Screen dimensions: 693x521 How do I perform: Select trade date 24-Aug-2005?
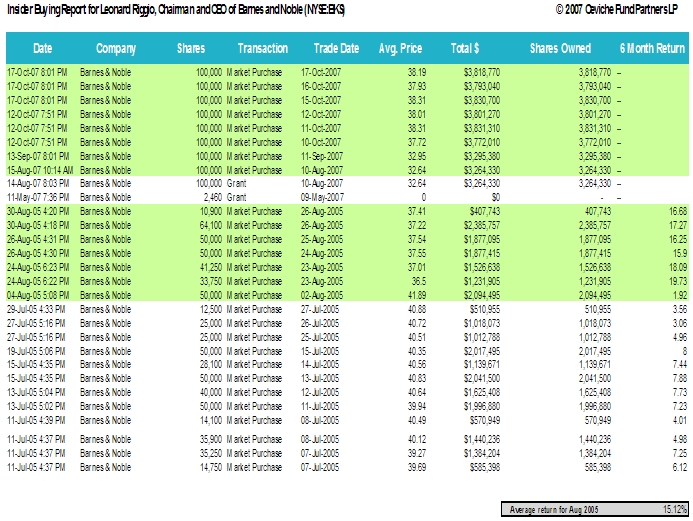click(x=322, y=254)
